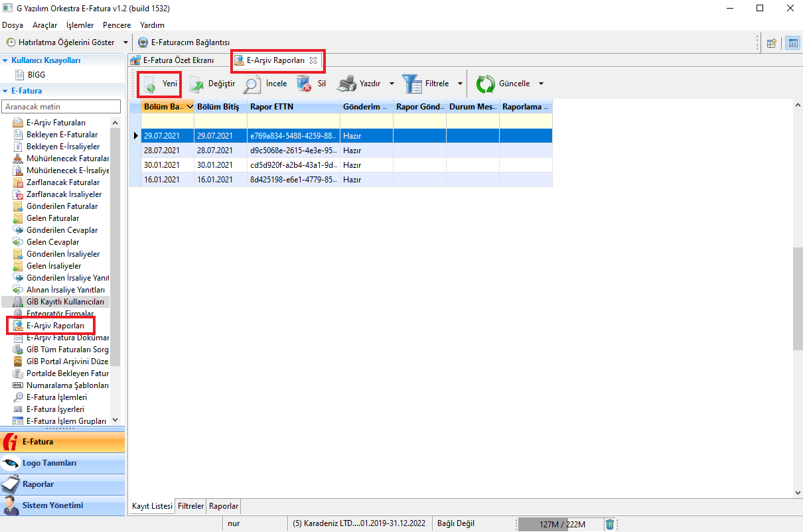Select Gelen Faturalar in sidebar tree

[x=52, y=218]
